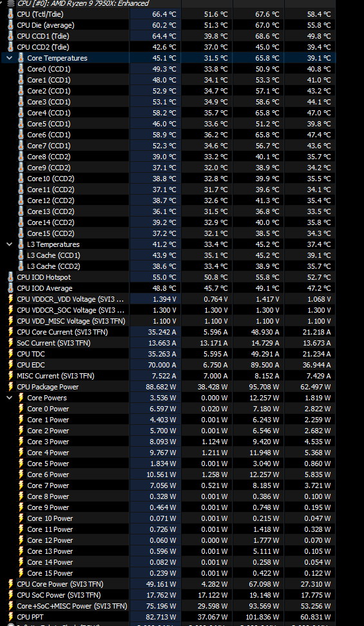The image size is (364, 626).
Task: Click the chip icon beside CPU [#0] header
Action: (x=11, y=3)
